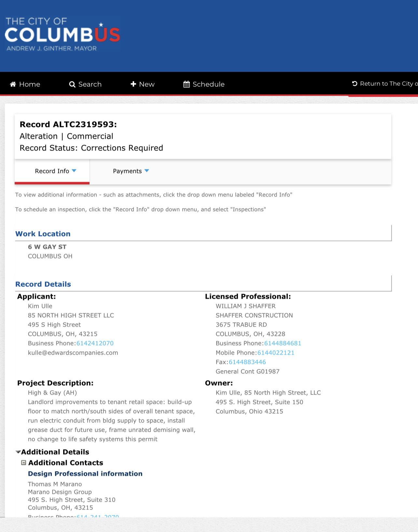Click Record Status: Corrections Required text
The width and height of the screenshot is (418, 532).
(x=91, y=148)
